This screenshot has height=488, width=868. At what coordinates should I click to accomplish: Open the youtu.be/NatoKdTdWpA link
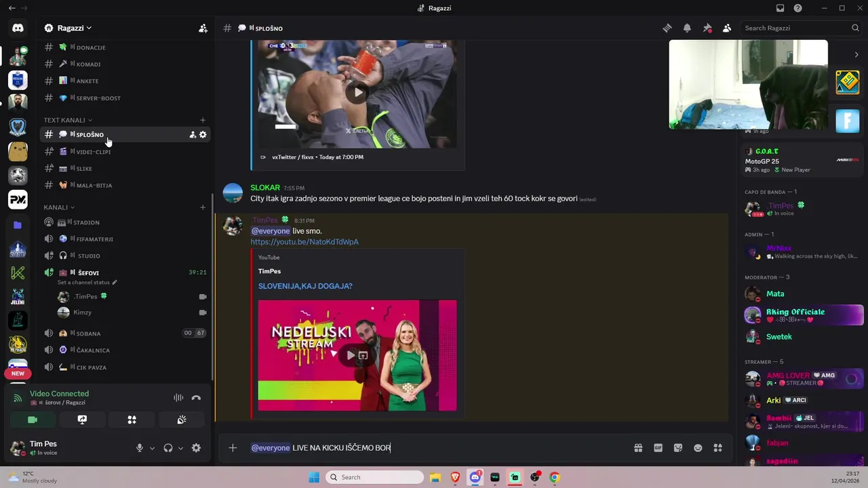[304, 242]
